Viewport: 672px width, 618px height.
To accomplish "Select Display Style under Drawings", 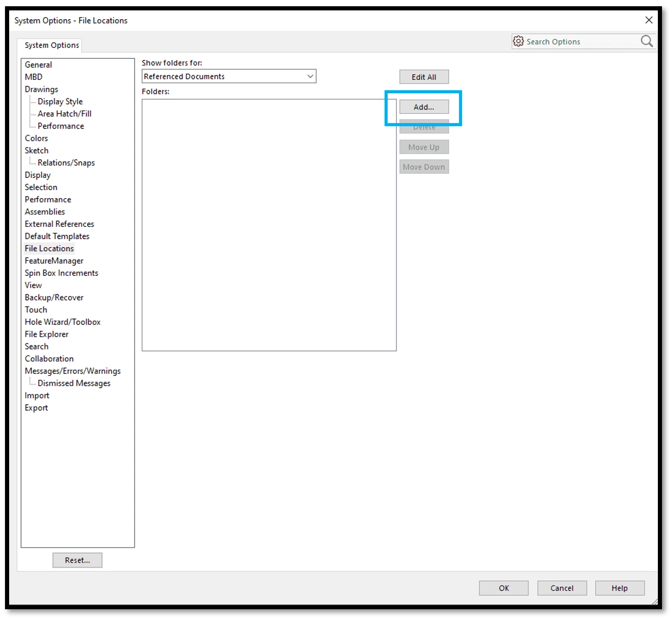I will pos(60,102).
